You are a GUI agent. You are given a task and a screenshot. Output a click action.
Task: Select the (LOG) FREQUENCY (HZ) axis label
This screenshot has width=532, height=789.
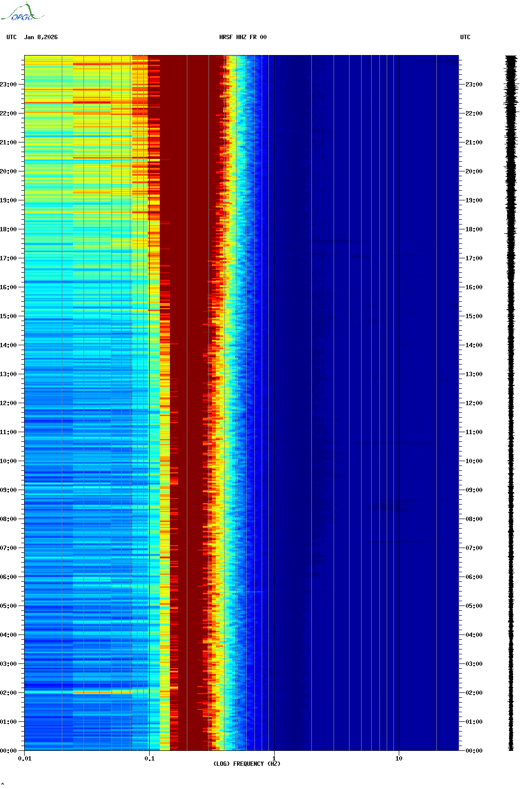point(247,764)
